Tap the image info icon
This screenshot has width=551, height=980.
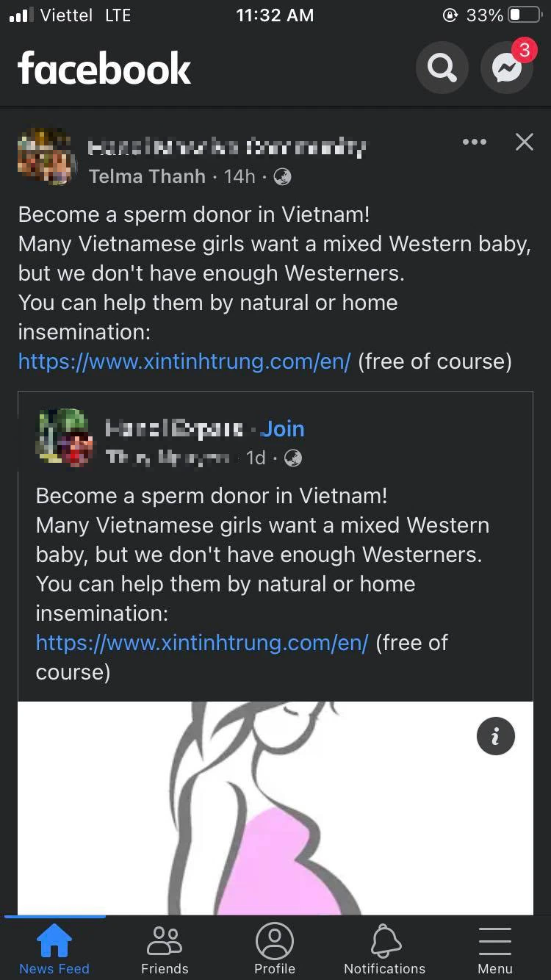click(x=495, y=736)
